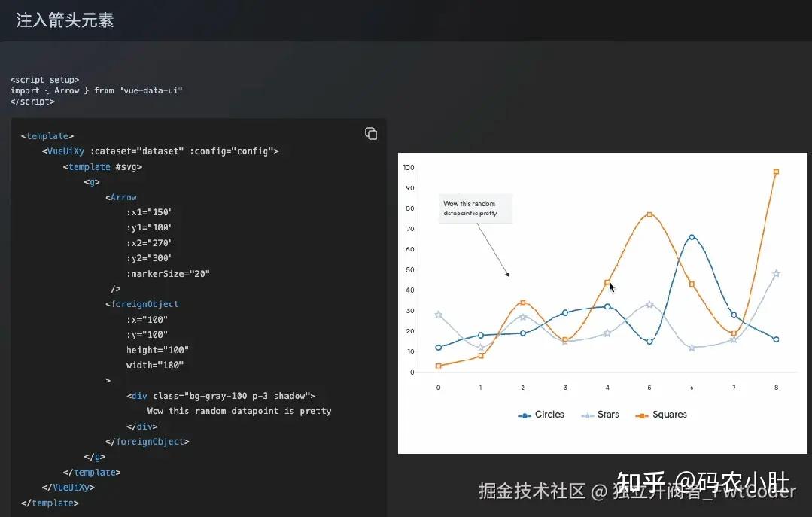Click the "<script setup>" code line
Viewport: 812px width, 517px height.
pyautogui.click(x=44, y=80)
